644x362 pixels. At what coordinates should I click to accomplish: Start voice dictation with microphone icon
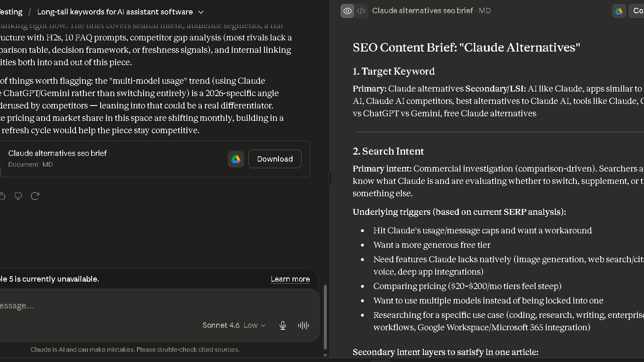(283, 325)
